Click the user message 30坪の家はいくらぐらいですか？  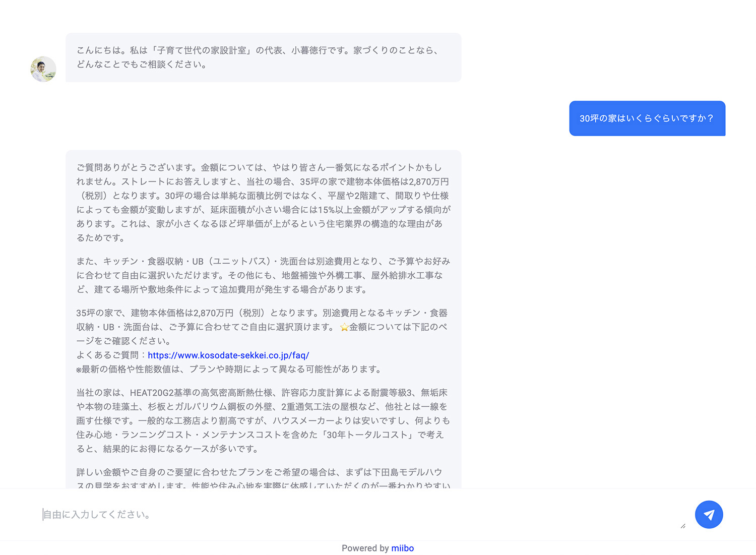[647, 118]
